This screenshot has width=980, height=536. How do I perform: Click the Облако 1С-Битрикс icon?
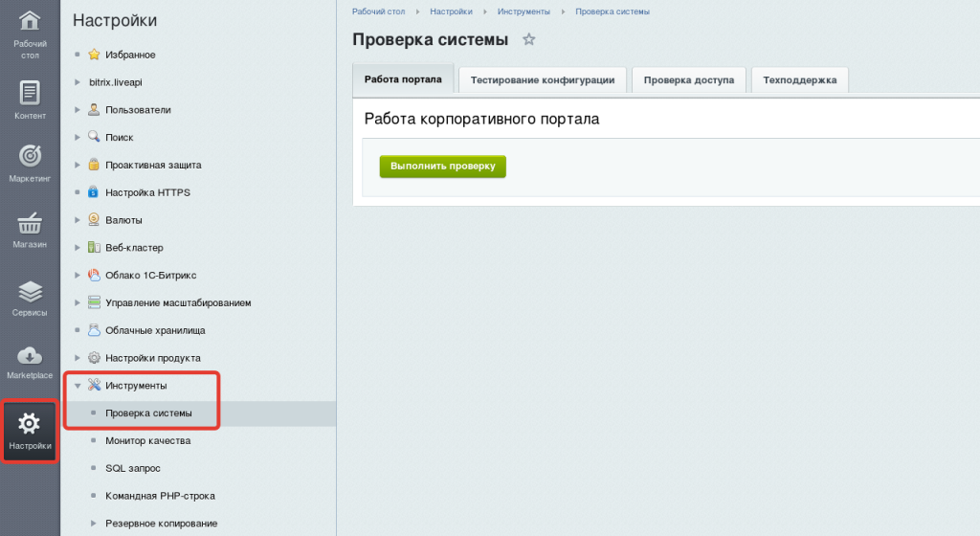coord(94,275)
